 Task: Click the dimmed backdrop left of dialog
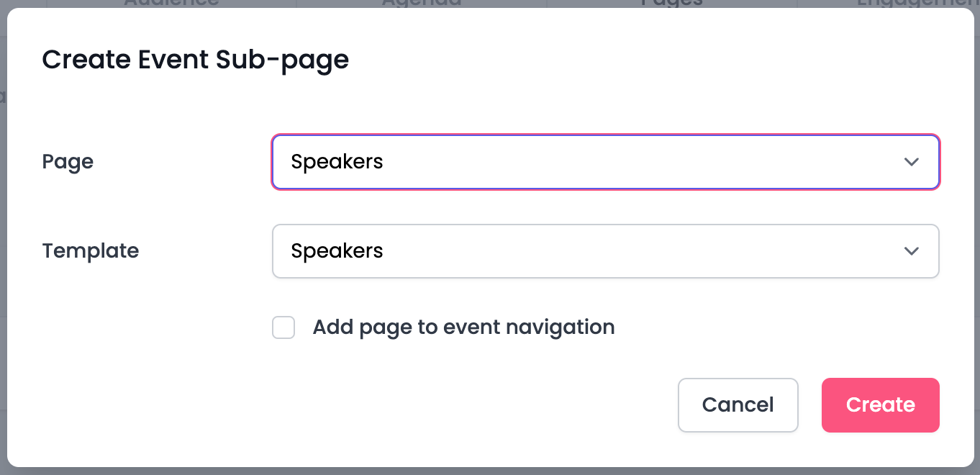(3, 237)
